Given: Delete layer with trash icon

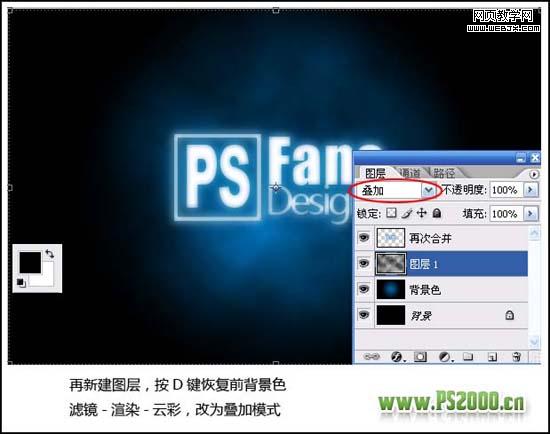Looking at the screenshot, I should (x=516, y=357).
